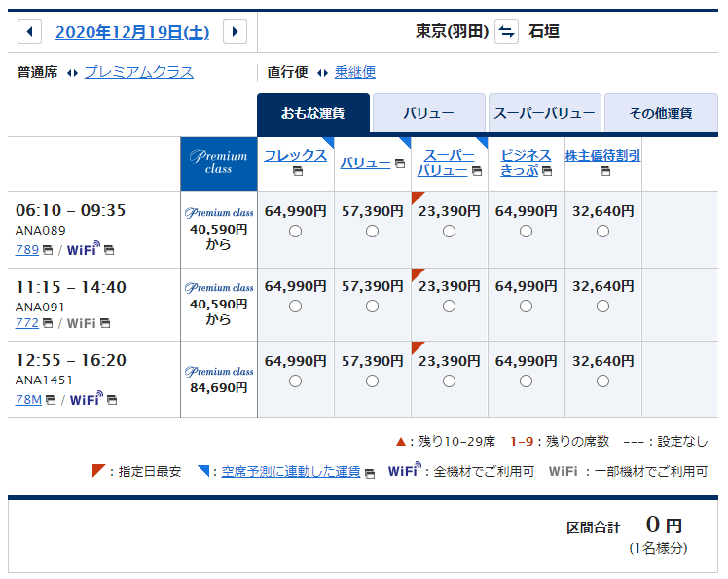Switch to スーパーバリュー fare tab
This screenshot has width=728, height=579.
(545, 113)
